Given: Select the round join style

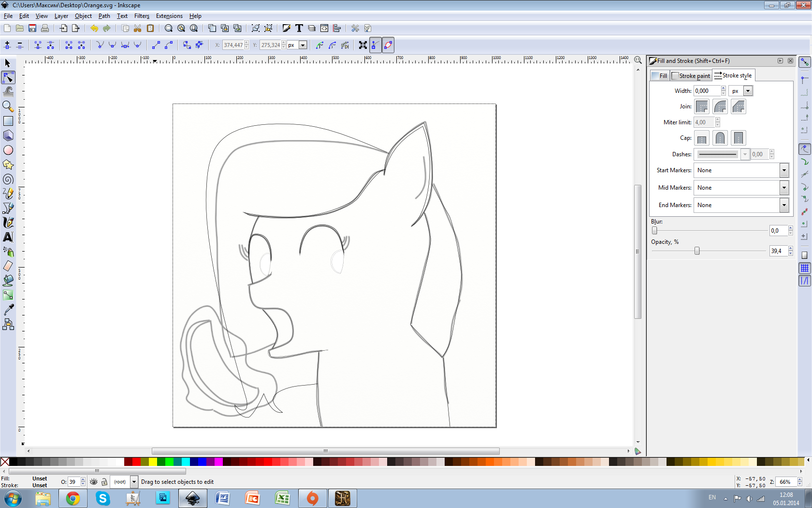Looking at the screenshot, I should pyautogui.click(x=720, y=106).
